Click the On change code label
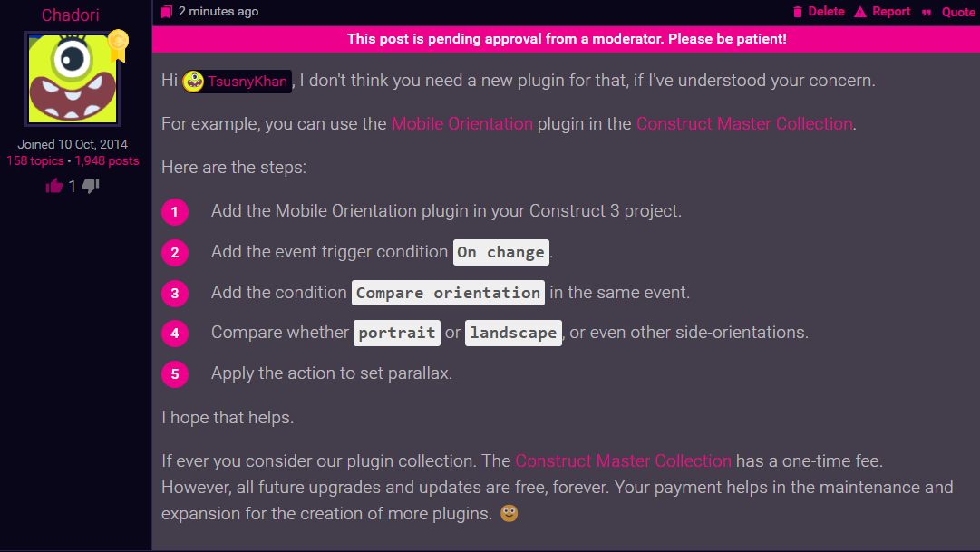Screen dimensions: 980x552 coord(501,253)
